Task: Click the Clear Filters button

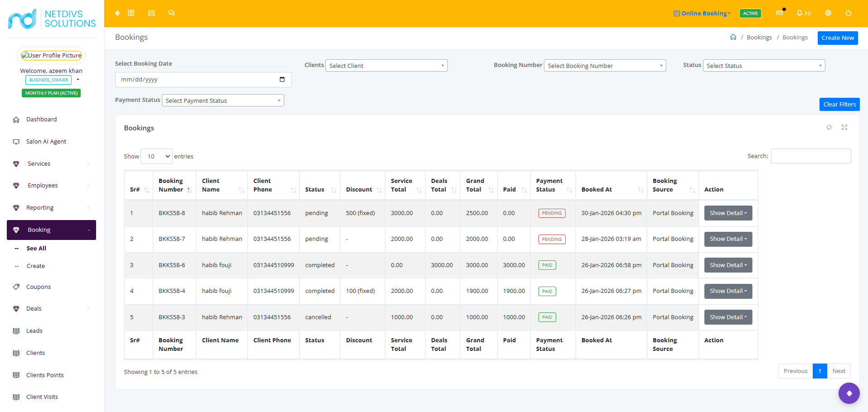Action: (x=839, y=104)
